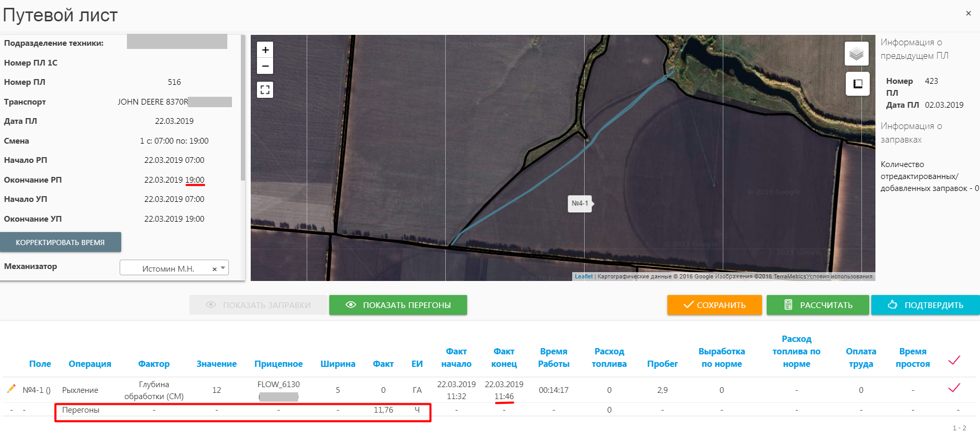Viewport: 980px width, 435px height.
Task: Zoom out on the map
Action: point(265,66)
